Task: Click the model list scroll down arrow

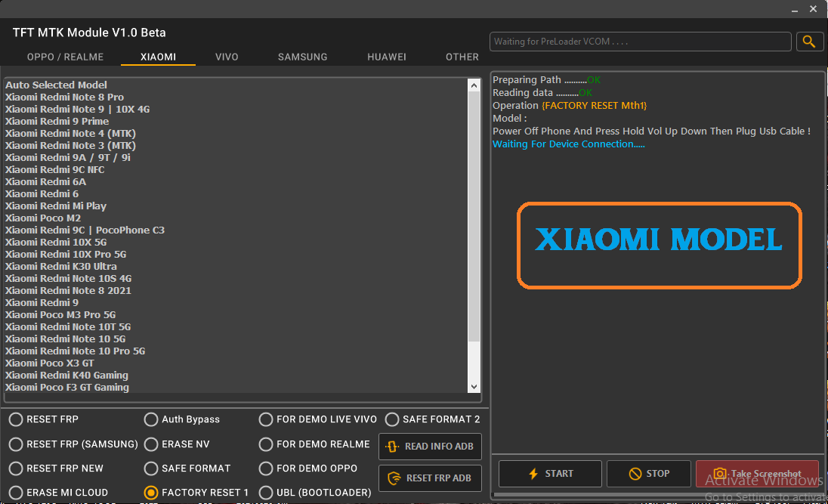Action: click(x=474, y=387)
